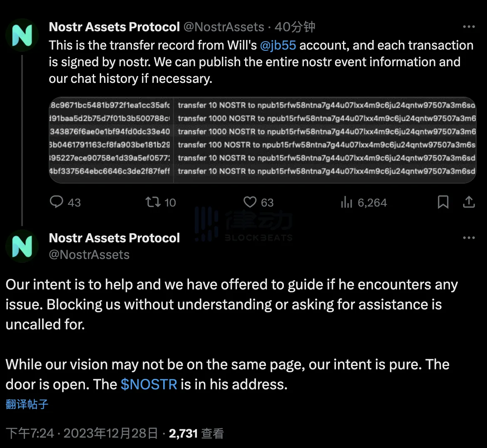Click the 2,731 查看 view count
This screenshot has width=487, height=448.
click(x=196, y=433)
